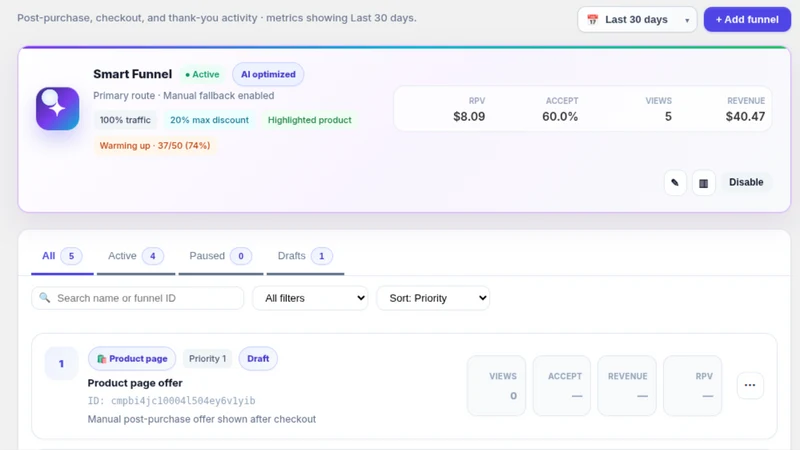The image size is (800, 450).
Task: Open more options menu for Product page offer
Action: [750, 385]
